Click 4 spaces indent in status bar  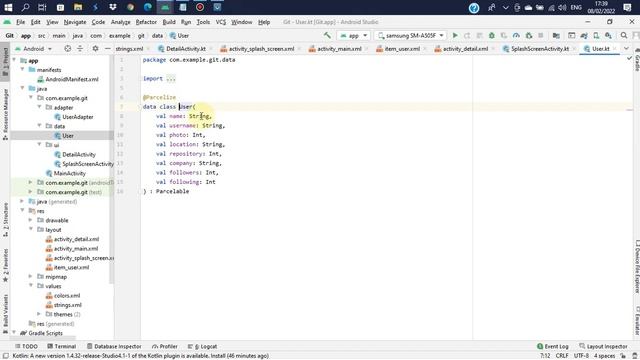tap(604, 356)
